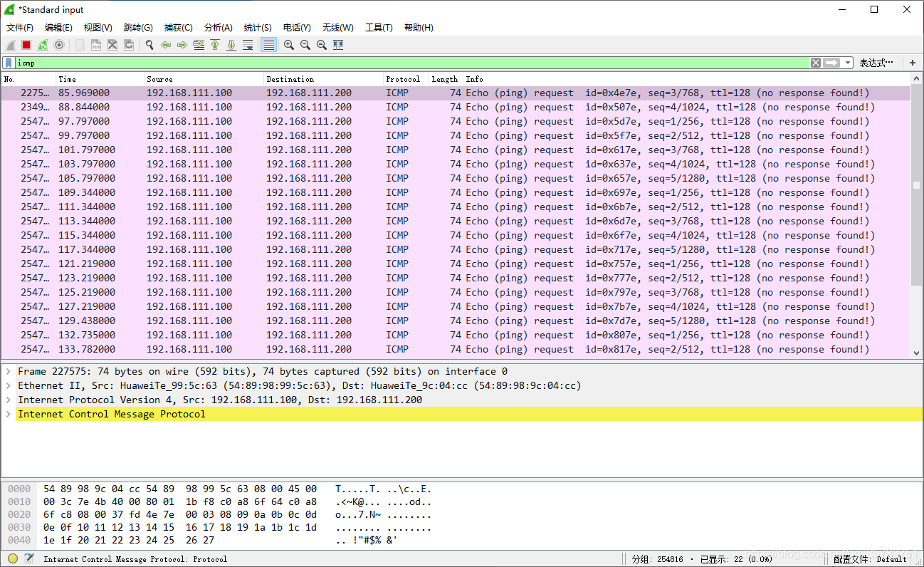Stop the running capture with red square
The image size is (924, 567).
(x=26, y=45)
